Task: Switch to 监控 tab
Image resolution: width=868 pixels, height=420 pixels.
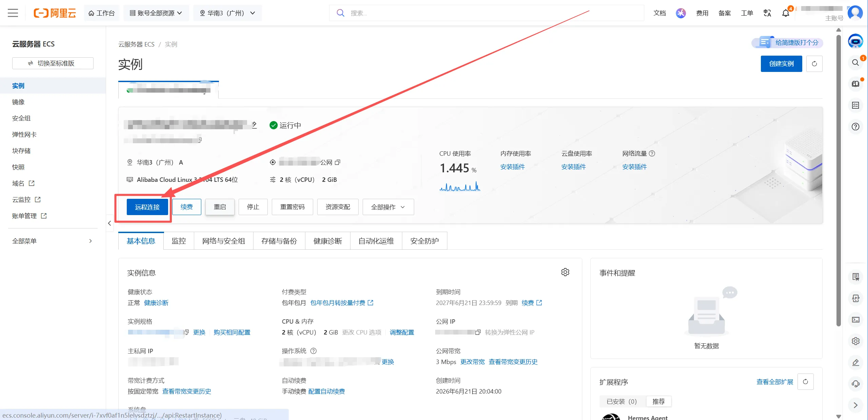Action: 179,241
